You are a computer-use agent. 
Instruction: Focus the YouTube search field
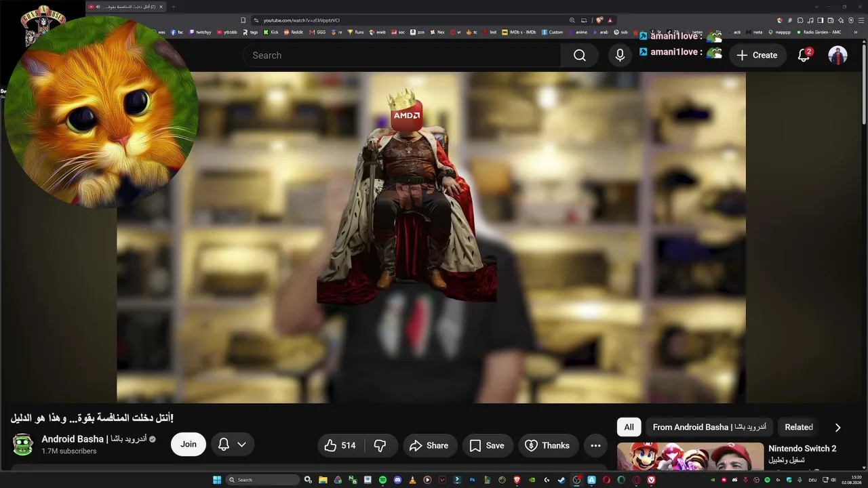pyautogui.click(x=401, y=56)
